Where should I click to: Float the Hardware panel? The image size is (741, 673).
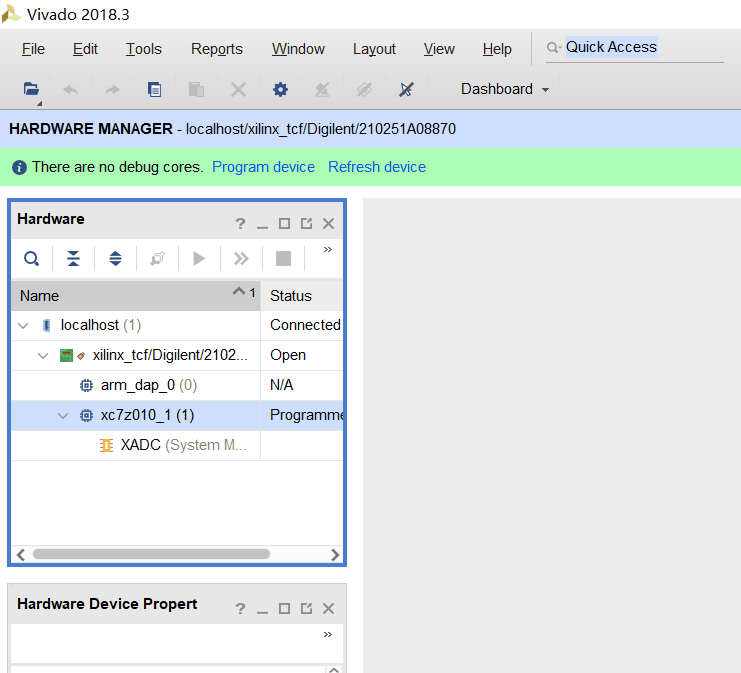tap(306, 224)
